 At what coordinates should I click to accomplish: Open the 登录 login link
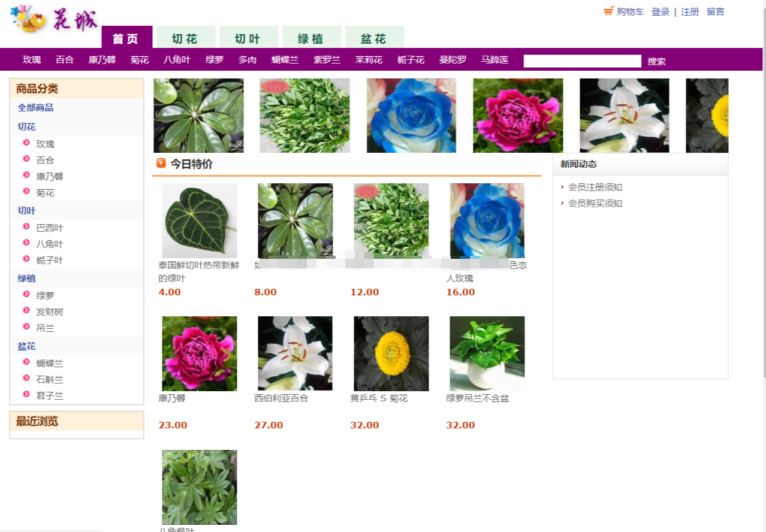(x=661, y=11)
